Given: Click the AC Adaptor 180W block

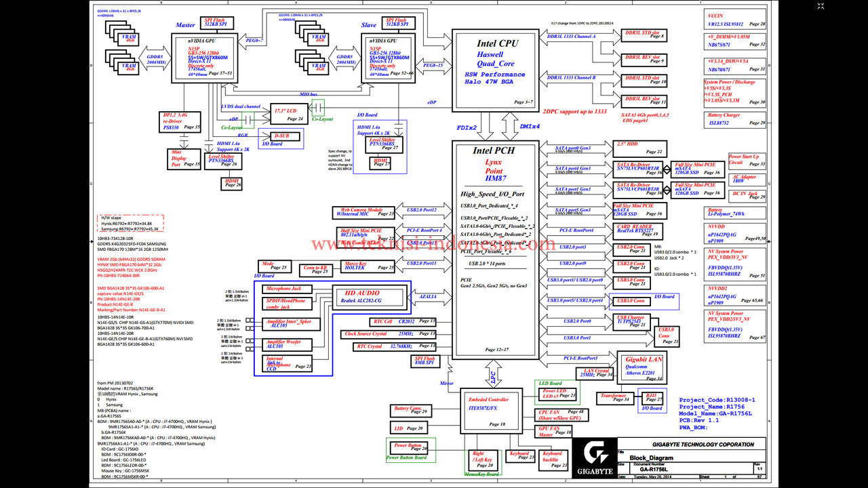Looking at the screenshot, I should point(747,178).
